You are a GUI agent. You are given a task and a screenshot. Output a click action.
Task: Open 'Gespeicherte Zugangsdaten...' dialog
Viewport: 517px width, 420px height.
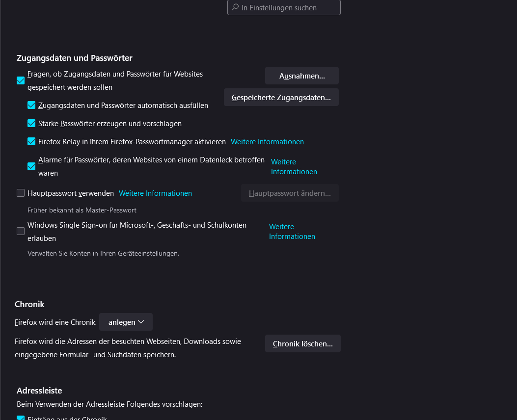[281, 97]
